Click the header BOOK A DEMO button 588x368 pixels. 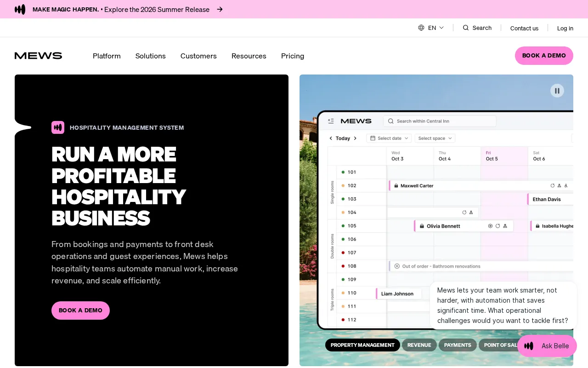[x=544, y=56]
